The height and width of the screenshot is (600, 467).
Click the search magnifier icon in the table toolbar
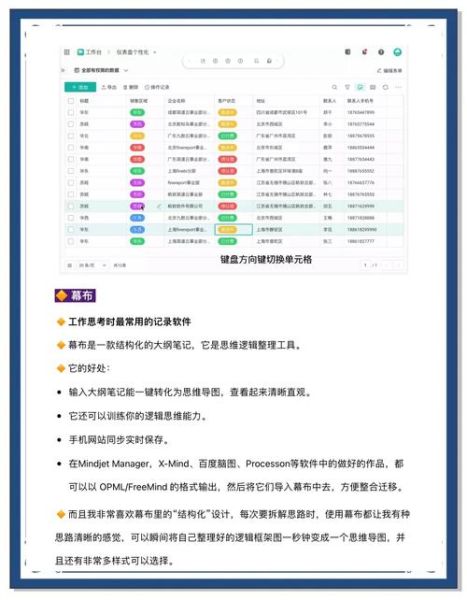click(x=334, y=87)
